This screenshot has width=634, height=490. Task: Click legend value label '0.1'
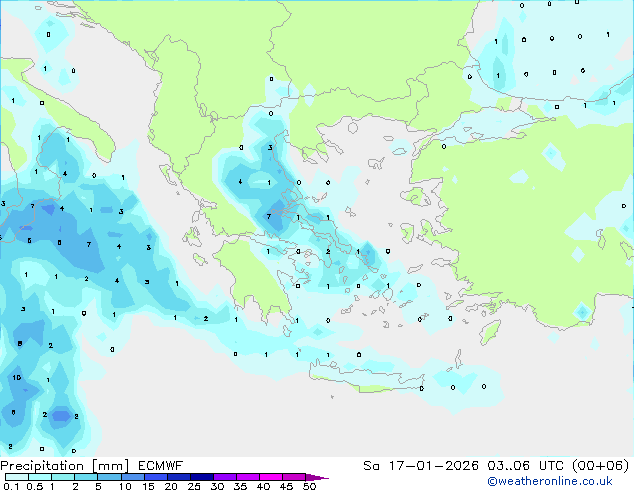click(11, 486)
